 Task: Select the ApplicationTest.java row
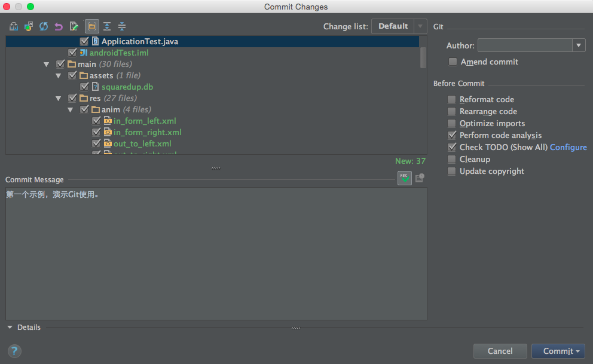pyautogui.click(x=213, y=41)
